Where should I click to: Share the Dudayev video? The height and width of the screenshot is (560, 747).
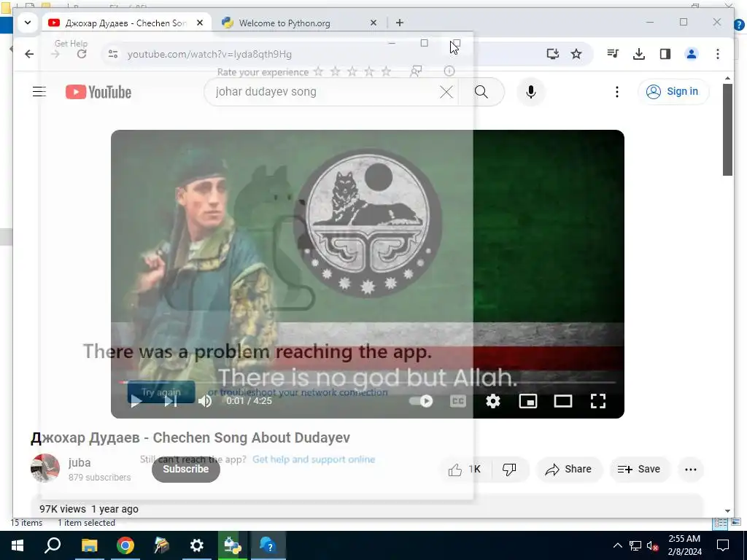569,470
